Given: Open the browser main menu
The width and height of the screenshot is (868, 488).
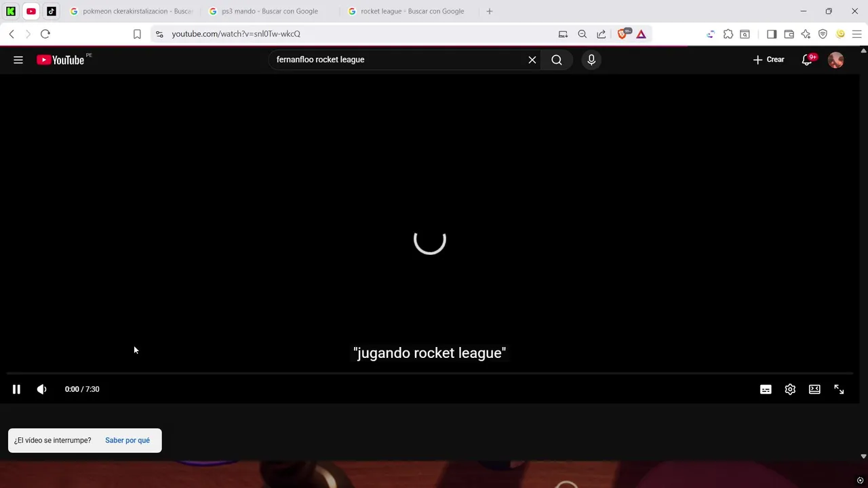Looking at the screenshot, I should click(x=856, y=34).
